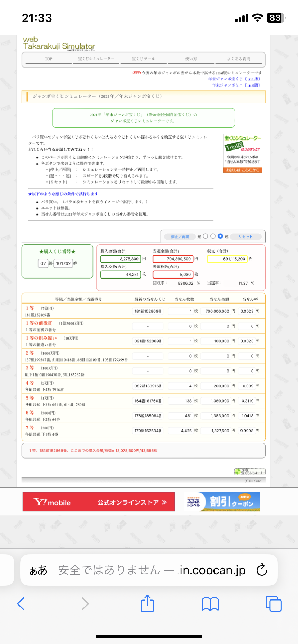Click the 宝くじシミュレーター Trial版 side banner

tap(243, 153)
